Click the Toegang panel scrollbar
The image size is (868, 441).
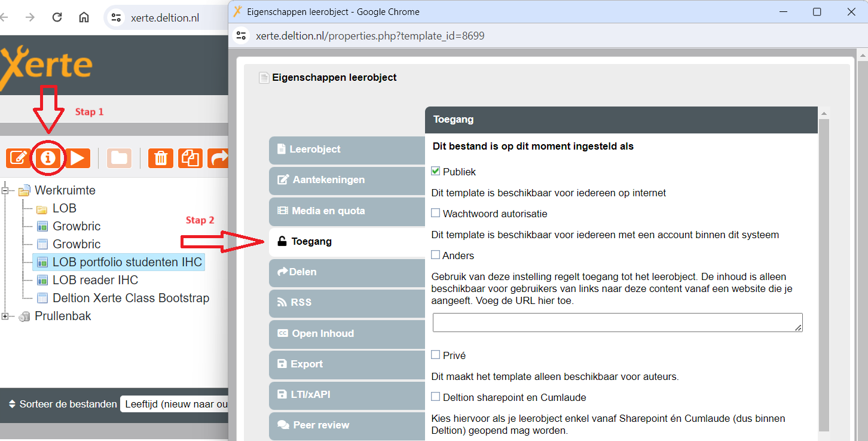pyautogui.click(x=824, y=269)
